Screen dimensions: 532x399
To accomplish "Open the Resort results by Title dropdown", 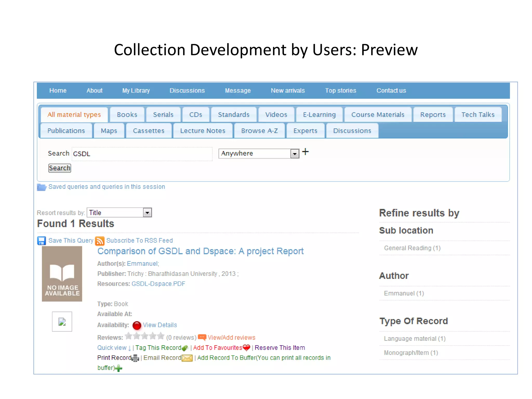I will (x=119, y=212).
